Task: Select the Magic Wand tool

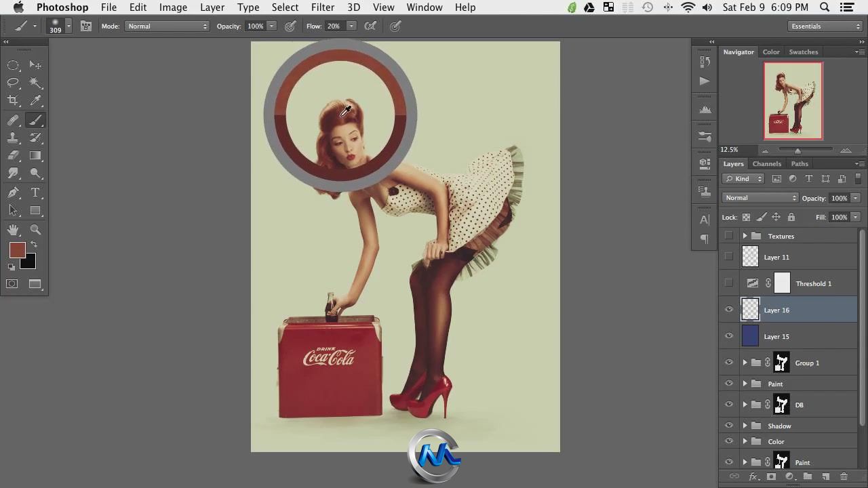Action: tap(35, 83)
